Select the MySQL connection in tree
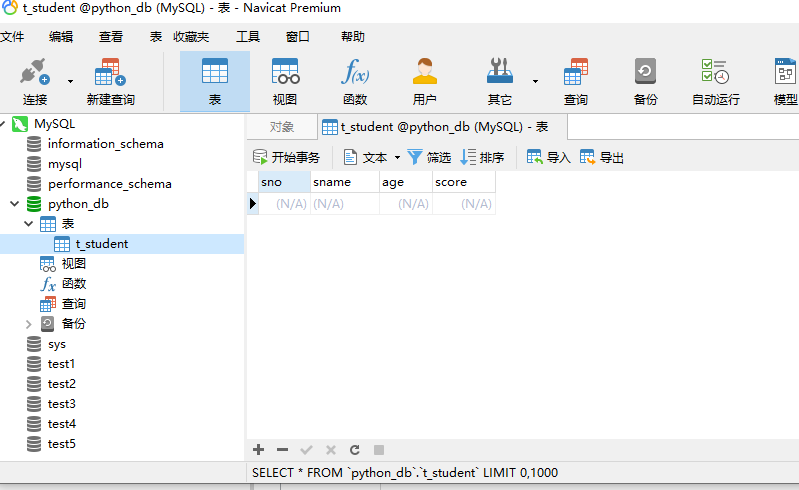 [x=55, y=124]
